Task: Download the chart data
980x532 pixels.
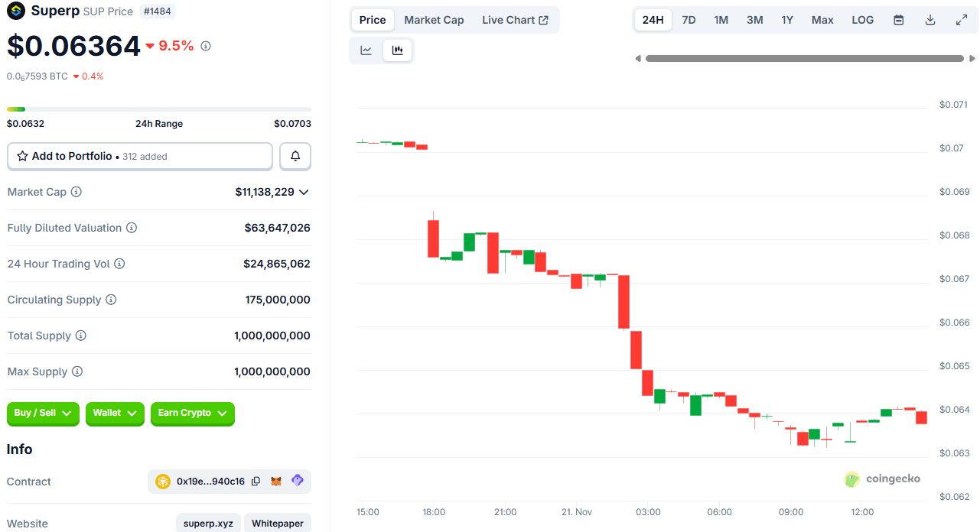Action: tap(930, 20)
